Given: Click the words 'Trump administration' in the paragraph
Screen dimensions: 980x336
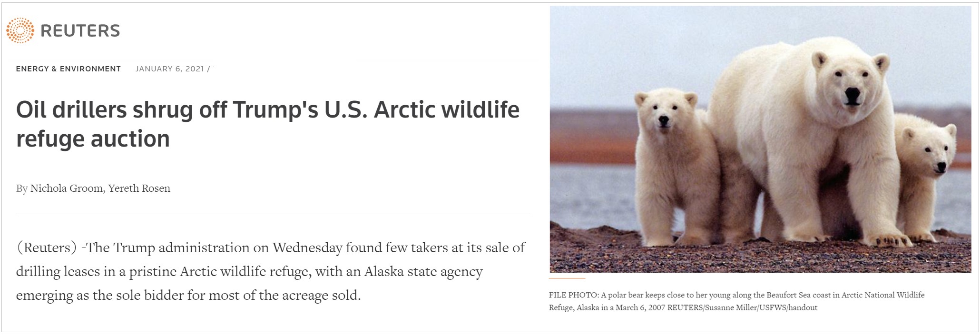Looking at the screenshot, I should tap(181, 248).
